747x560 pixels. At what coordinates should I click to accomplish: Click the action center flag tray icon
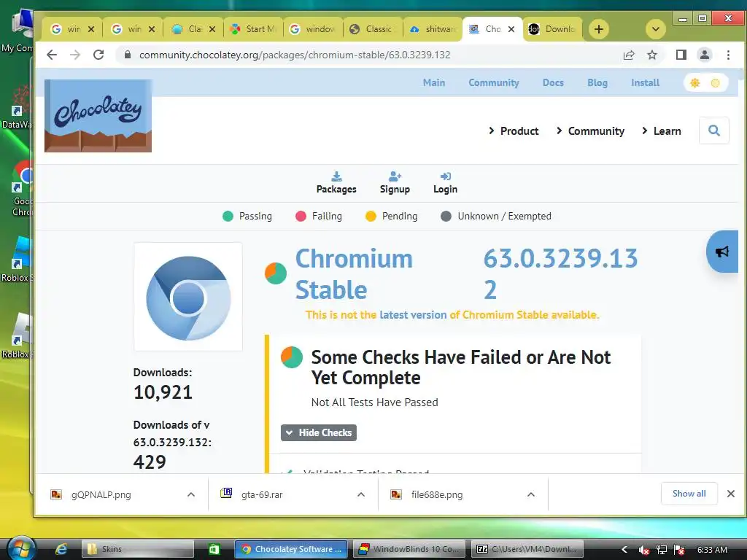point(679,550)
